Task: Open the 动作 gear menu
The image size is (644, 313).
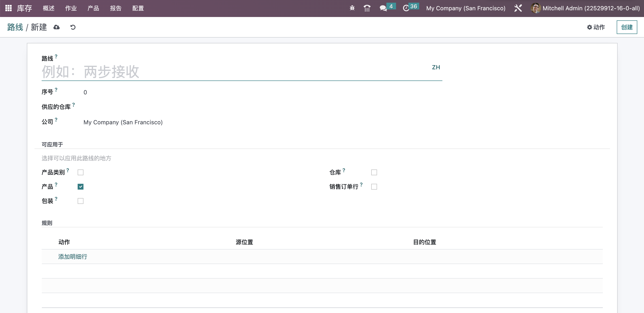Action: [x=596, y=27]
